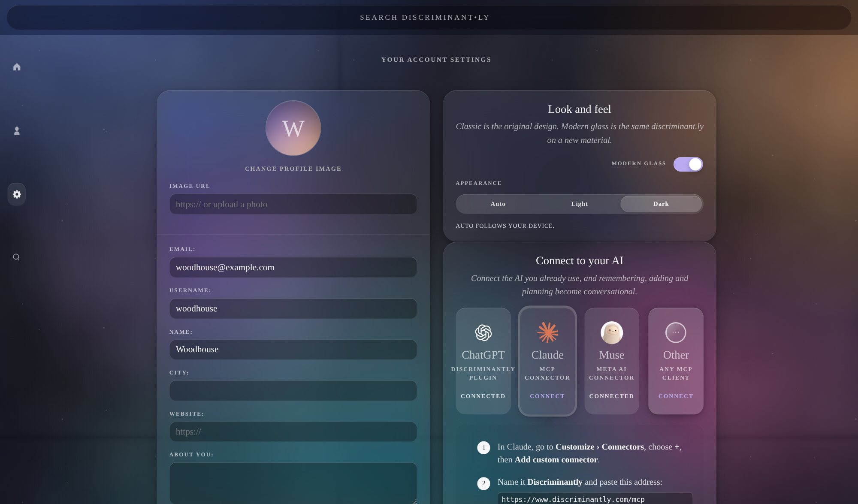Click Connect under Other
This screenshot has width=858, height=504.
676,396
